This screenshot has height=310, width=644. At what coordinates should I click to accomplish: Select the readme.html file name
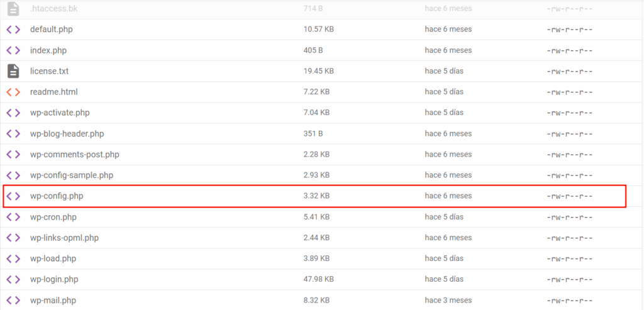point(54,92)
